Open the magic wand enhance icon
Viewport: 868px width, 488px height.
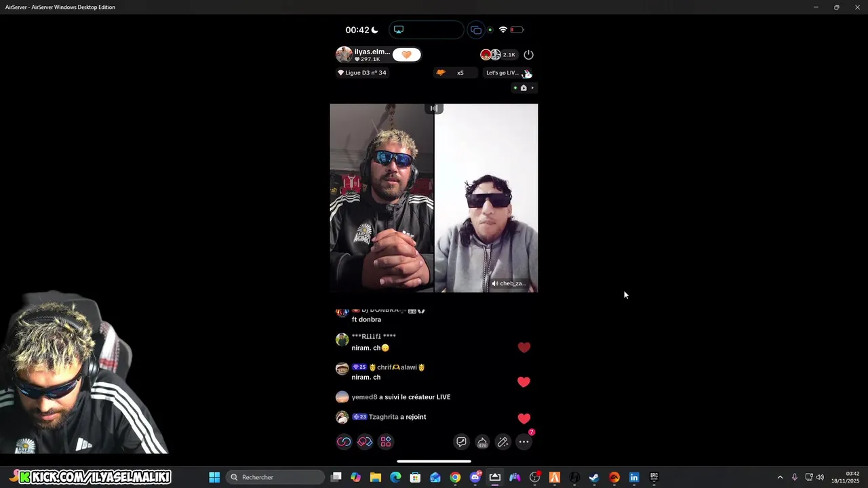[502, 442]
